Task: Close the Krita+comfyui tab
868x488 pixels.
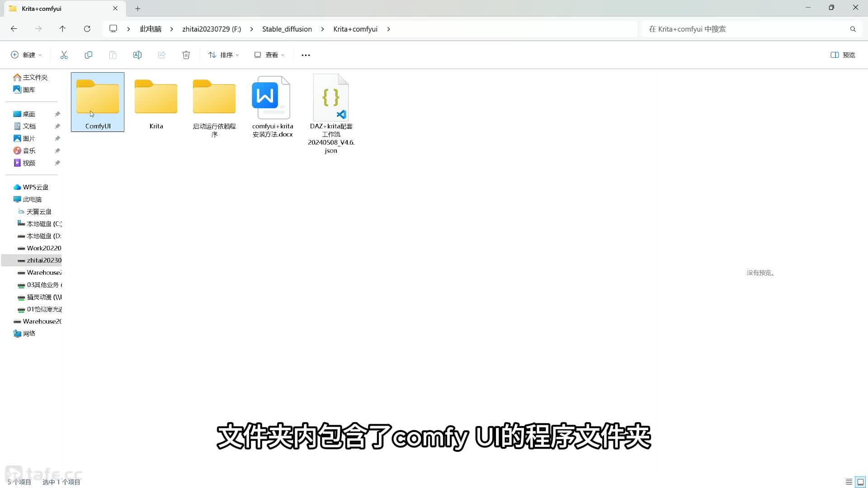Action: click(115, 8)
